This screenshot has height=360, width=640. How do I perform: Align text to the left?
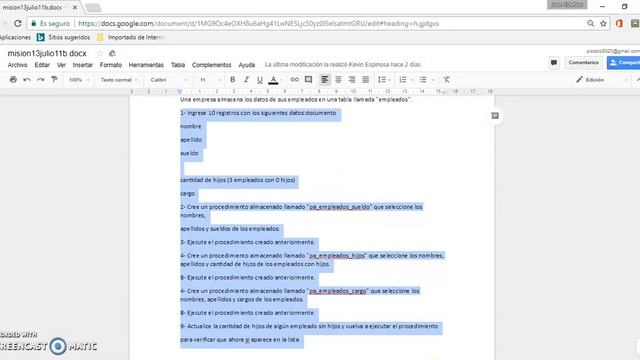325,80
